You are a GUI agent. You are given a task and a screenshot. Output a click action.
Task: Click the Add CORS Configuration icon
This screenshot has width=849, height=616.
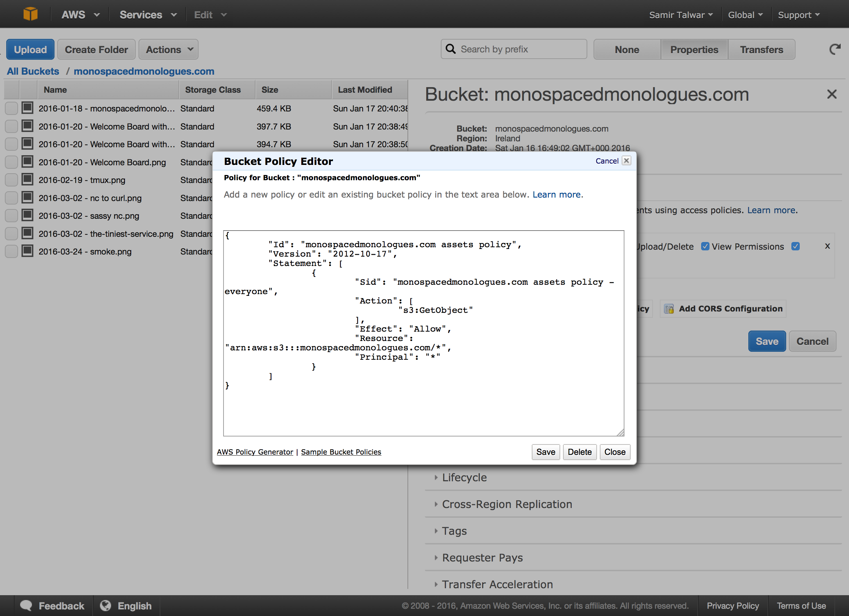(x=669, y=309)
